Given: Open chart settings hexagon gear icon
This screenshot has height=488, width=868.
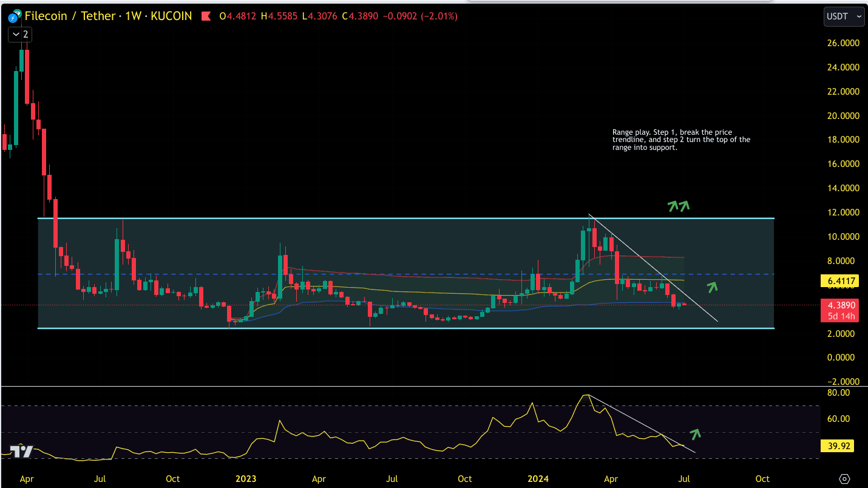Looking at the screenshot, I should pos(844,479).
